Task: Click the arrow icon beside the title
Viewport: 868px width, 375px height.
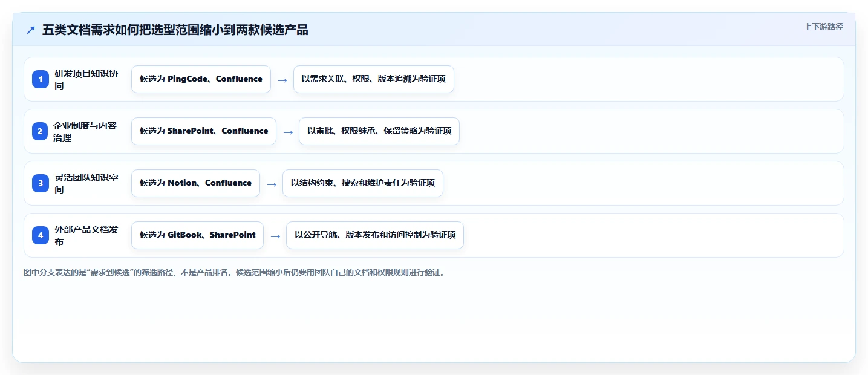Action: (31, 30)
